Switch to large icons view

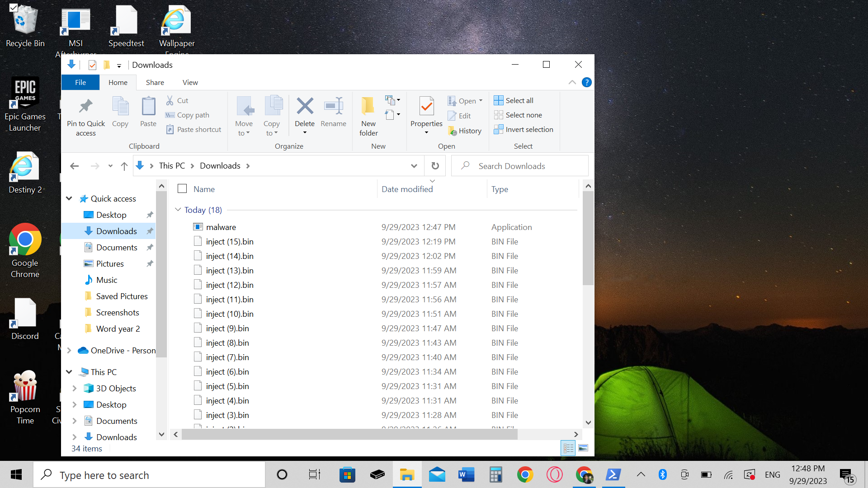tap(583, 448)
